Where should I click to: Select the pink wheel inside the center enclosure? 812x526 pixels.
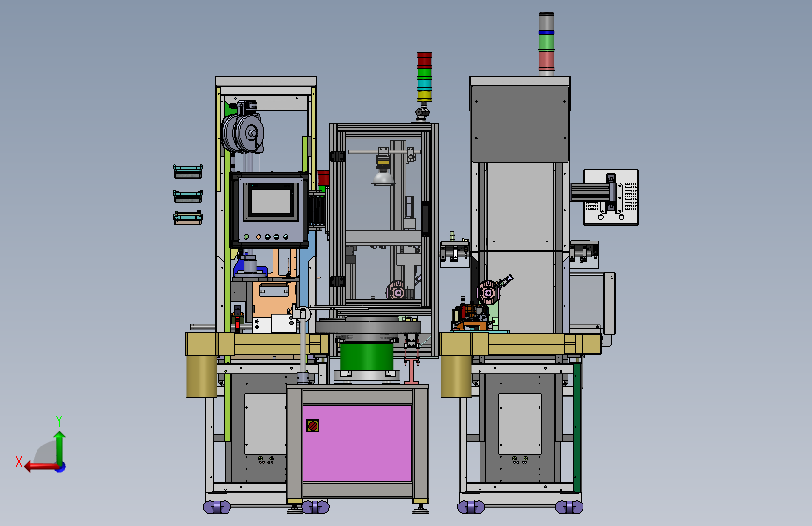pyautogui.click(x=397, y=290)
